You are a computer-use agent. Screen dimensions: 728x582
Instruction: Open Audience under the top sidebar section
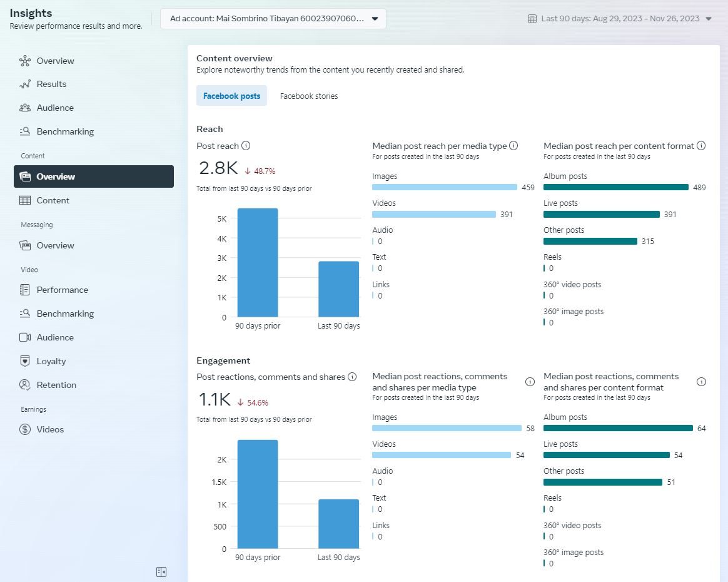tap(55, 108)
